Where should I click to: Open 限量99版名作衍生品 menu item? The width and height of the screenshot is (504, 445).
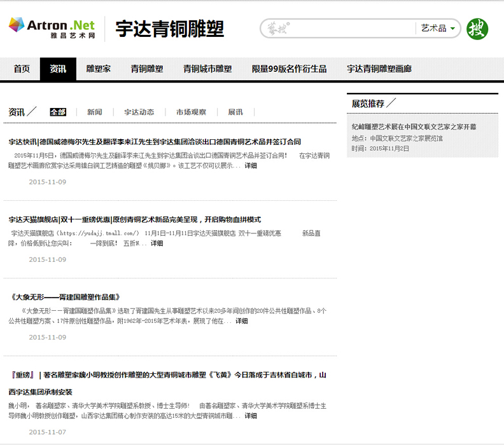tap(289, 69)
